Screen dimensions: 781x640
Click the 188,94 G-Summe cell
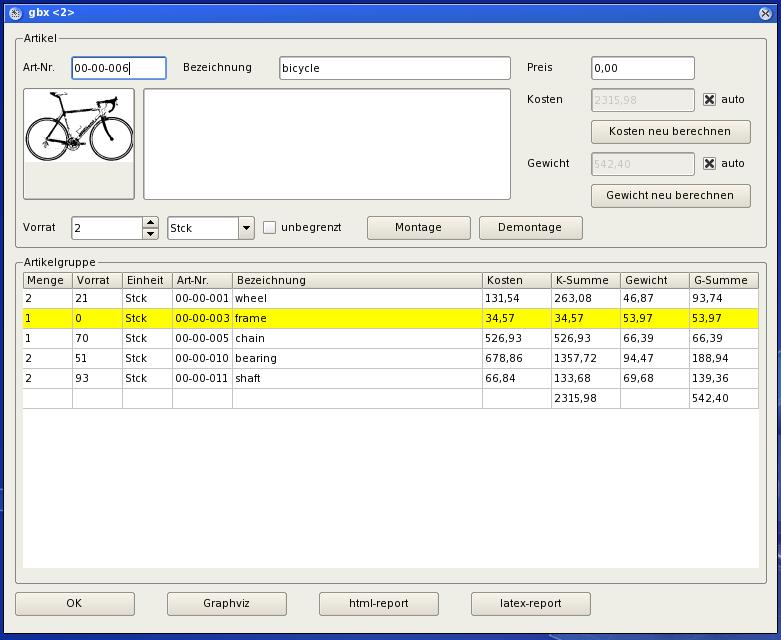724,358
